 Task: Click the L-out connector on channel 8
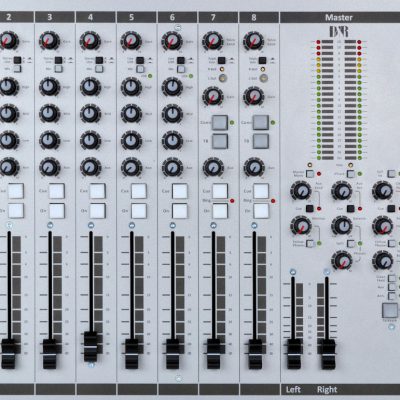[263, 78]
